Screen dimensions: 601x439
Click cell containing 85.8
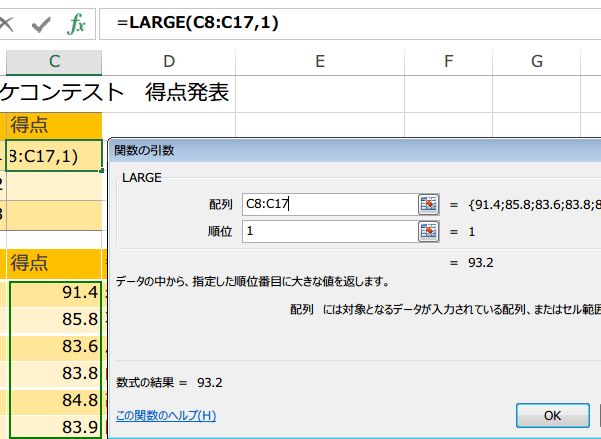pos(55,320)
